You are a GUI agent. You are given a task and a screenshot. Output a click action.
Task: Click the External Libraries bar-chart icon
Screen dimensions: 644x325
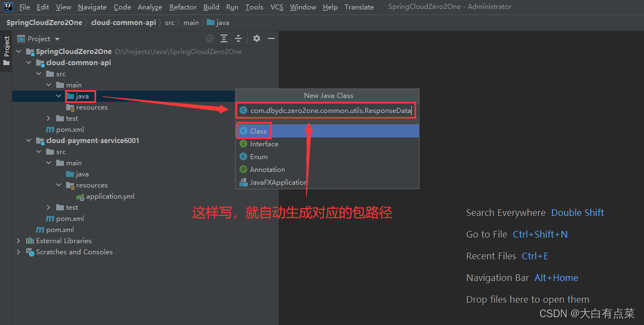pyautogui.click(x=30, y=240)
